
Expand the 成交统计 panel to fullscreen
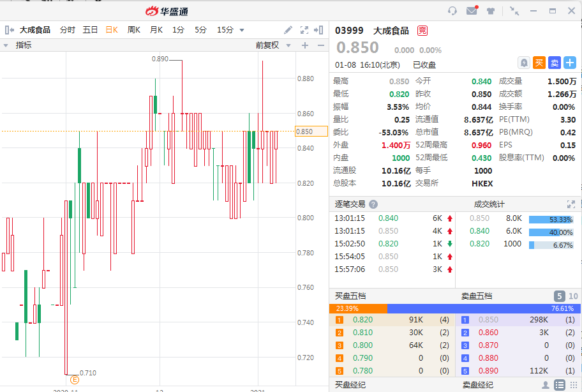click(x=571, y=204)
